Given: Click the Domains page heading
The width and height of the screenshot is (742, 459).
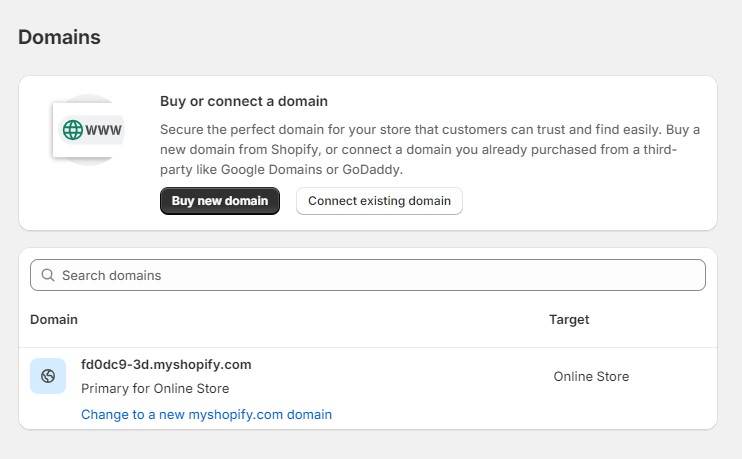Looking at the screenshot, I should point(59,38).
